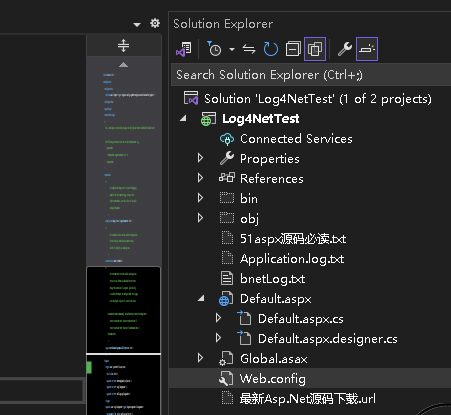Screen dimensions: 451x415
Task: Open the editor settings gear
Action: pos(155,23)
